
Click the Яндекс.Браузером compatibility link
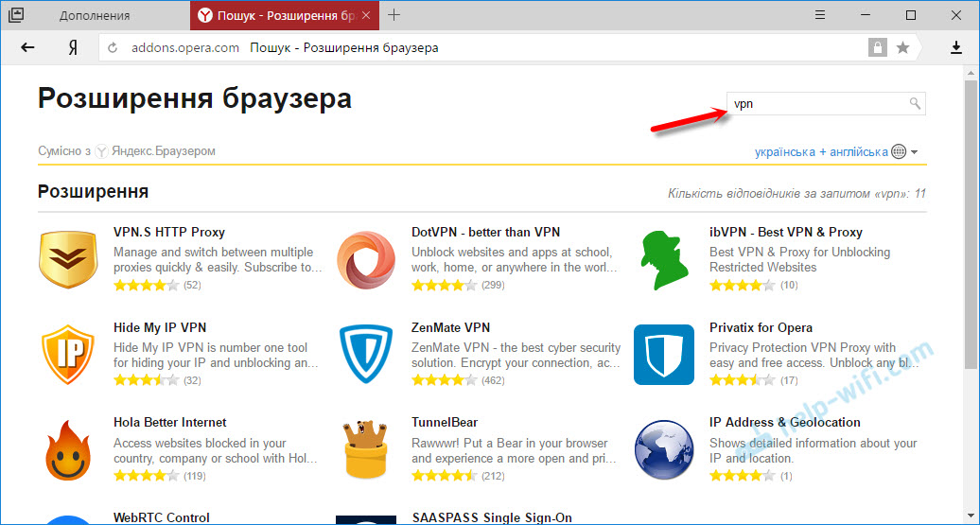click(x=163, y=151)
